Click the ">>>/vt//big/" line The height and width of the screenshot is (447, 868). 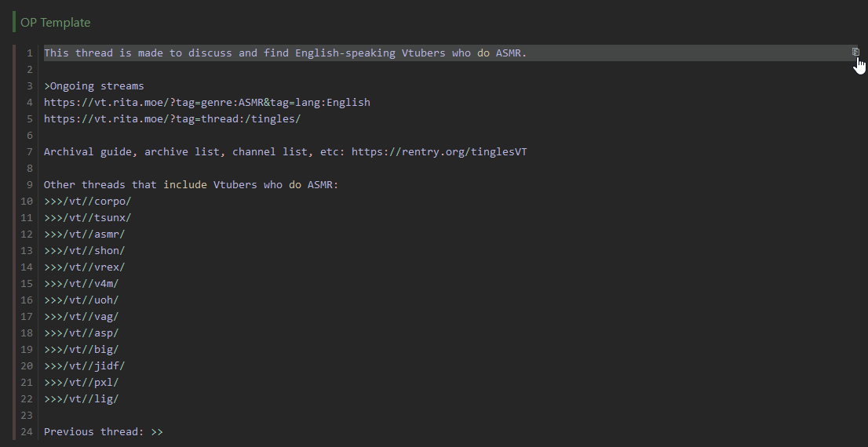click(82, 349)
